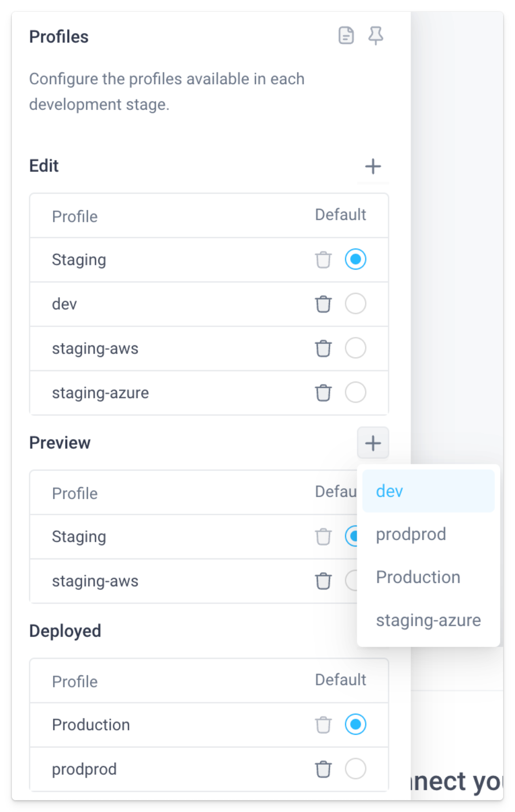Add a profile to the Edit stage
515x812 pixels.
click(372, 166)
